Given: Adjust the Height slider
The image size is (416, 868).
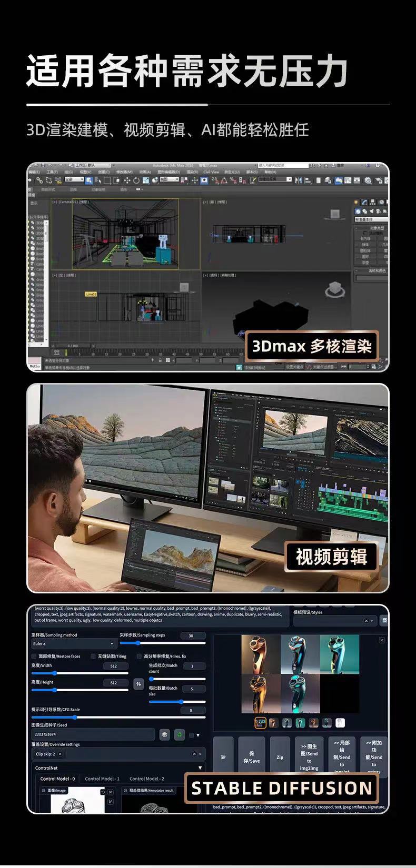Looking at the screenshot, I should pos(80,690).
